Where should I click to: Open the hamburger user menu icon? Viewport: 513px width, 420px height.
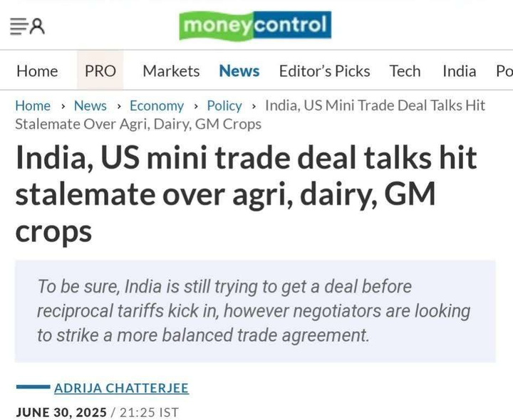tap(28, 26)
